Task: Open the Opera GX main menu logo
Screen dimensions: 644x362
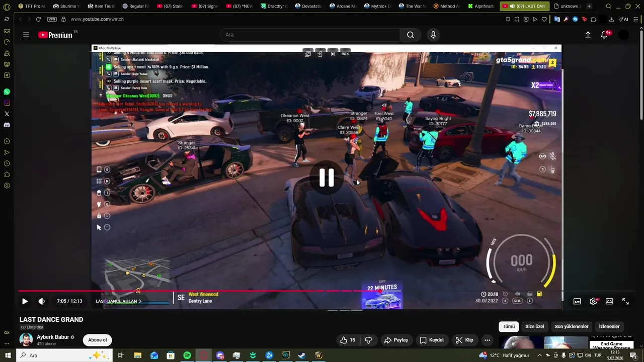Action: 7,7
